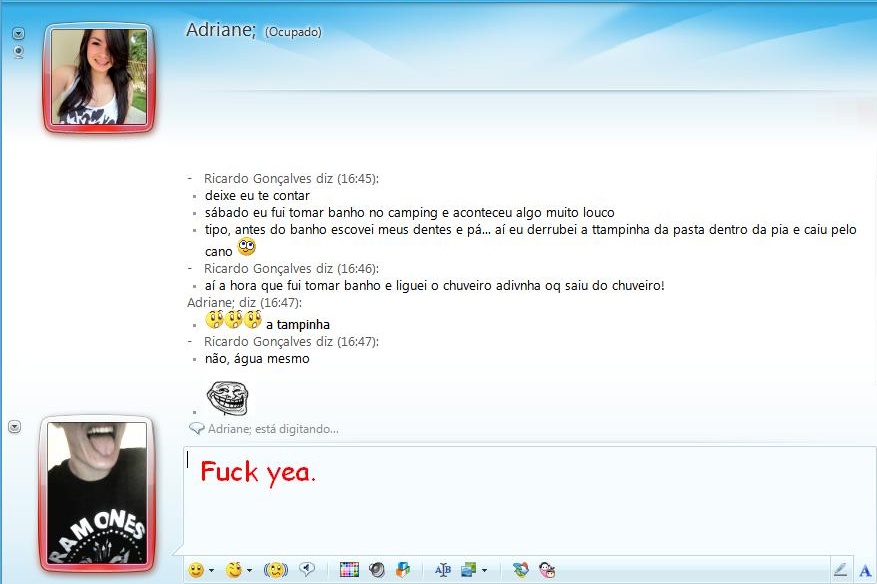Expand the winks dropdown arrow
The width and height of the screenshot is (877, 584).
tap(249, 569)
